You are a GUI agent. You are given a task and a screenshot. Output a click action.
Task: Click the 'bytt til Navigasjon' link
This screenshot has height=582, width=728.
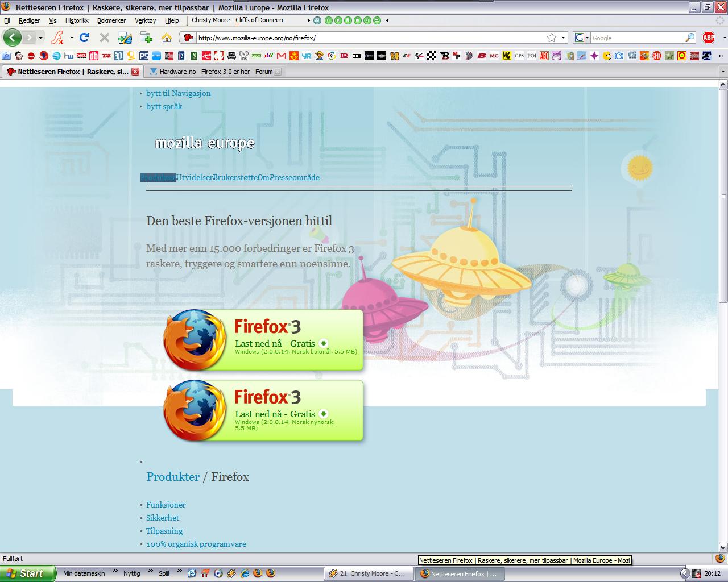(x=179, y=93)
